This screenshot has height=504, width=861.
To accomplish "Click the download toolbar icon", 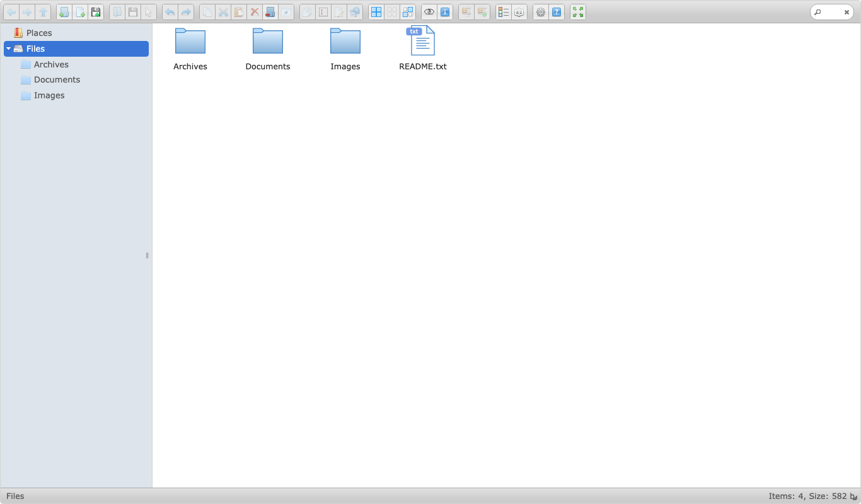I will tap(133, 12).
